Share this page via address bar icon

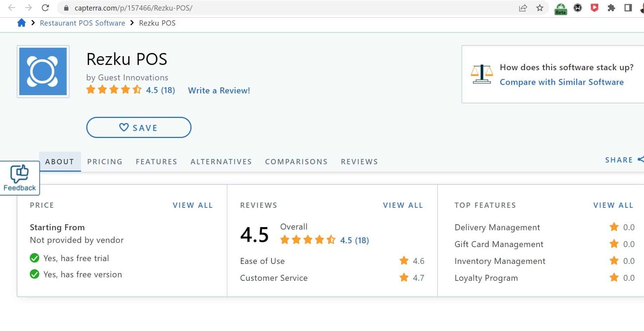pyautogui.click(x=523, y=8)
